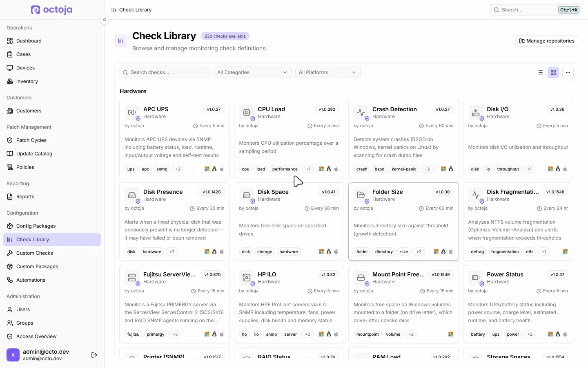Image resolution: width=588 pixels, height=368 pixels.
Task: Click the global Search box with Ctrl+K
Action: click(536, 10)
